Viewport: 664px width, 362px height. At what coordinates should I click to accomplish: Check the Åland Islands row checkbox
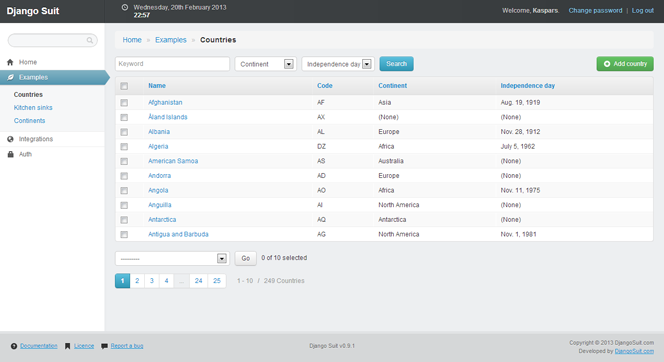124,117
